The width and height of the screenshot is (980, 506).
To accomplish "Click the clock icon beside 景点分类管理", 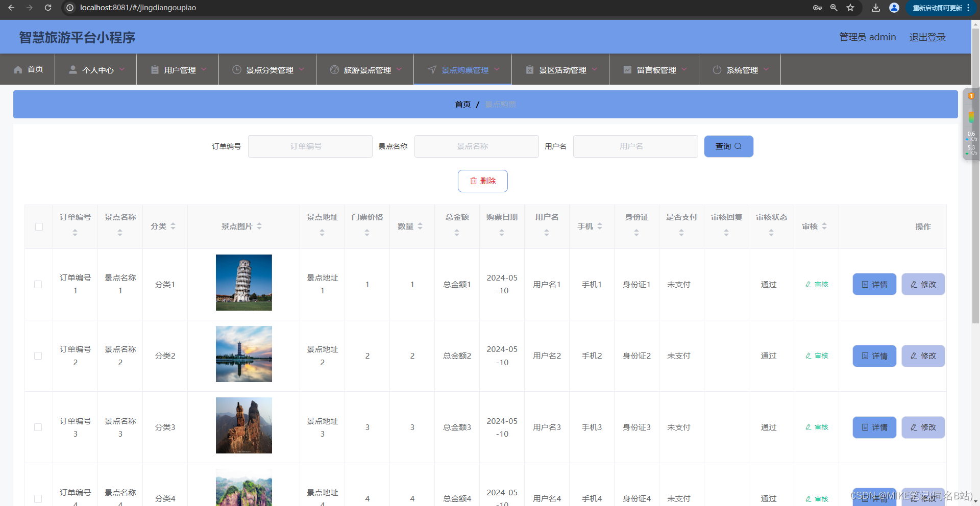I will [x=237, y=69].
